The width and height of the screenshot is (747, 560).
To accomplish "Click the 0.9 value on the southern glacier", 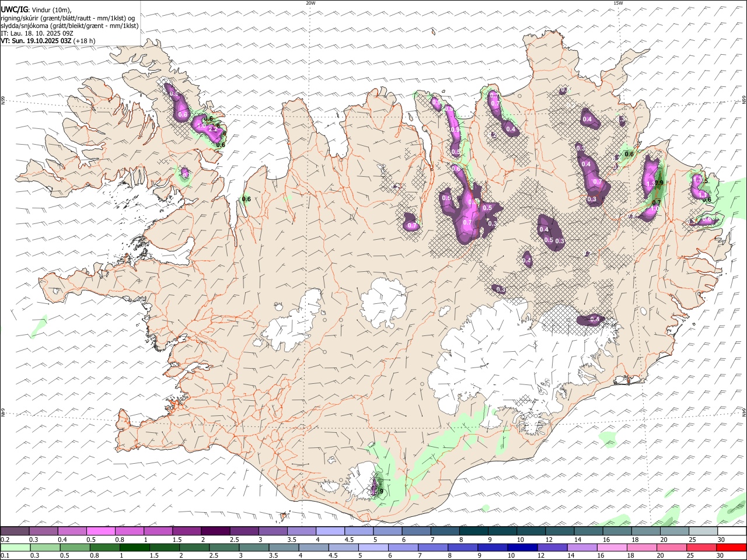I will tap(379, 492).
